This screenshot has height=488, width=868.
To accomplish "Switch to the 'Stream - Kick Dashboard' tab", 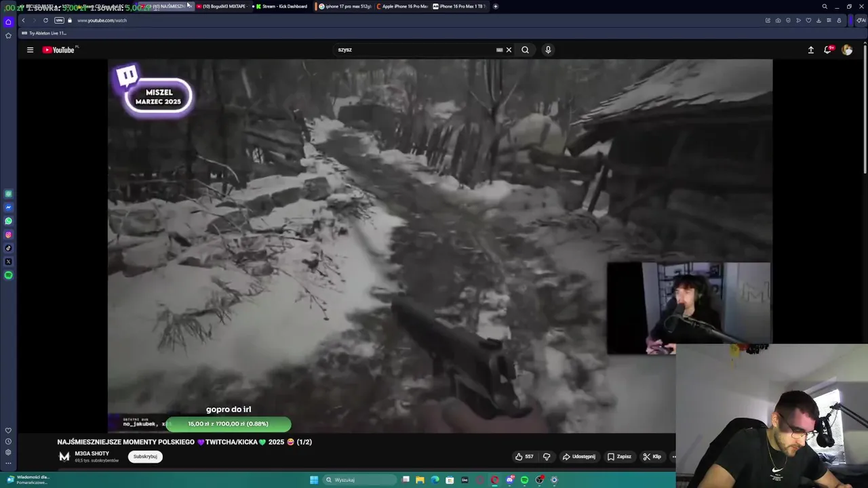I will click(281, 6).
